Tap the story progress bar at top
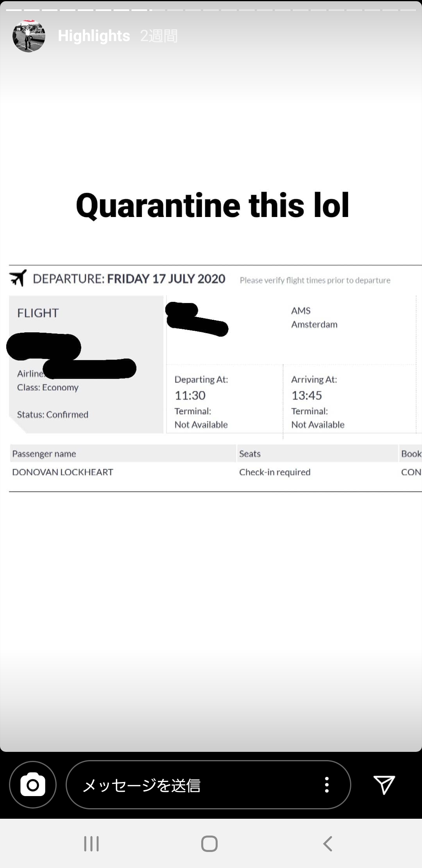 [x=211, y=10]
